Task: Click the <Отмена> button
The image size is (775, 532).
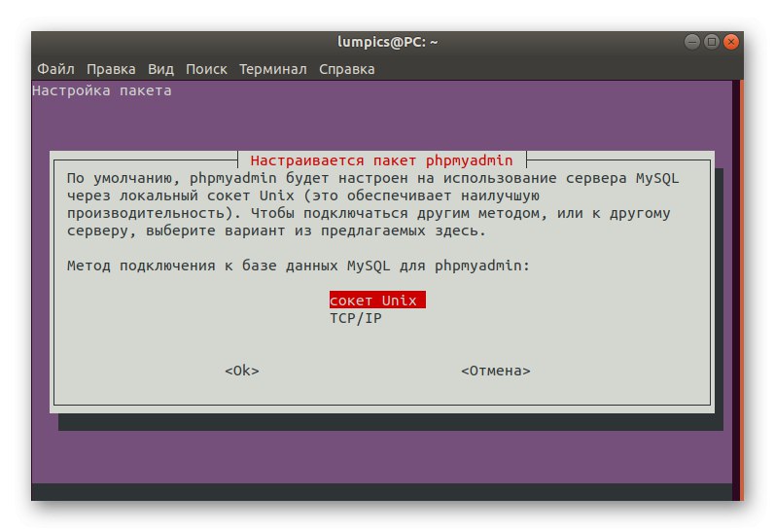Action: click(x=495, y=371)
